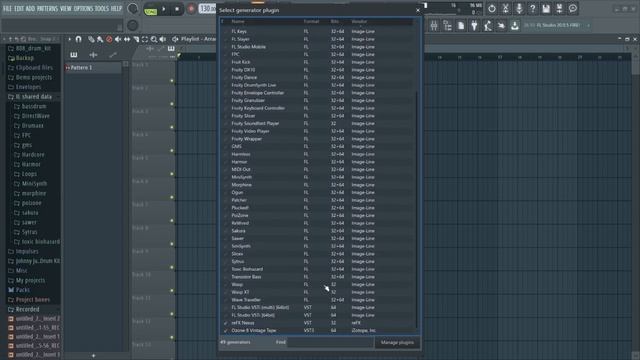Toggle favorite mark for Harmor row
Screen dimensions: 640x360
pos(225,162)
